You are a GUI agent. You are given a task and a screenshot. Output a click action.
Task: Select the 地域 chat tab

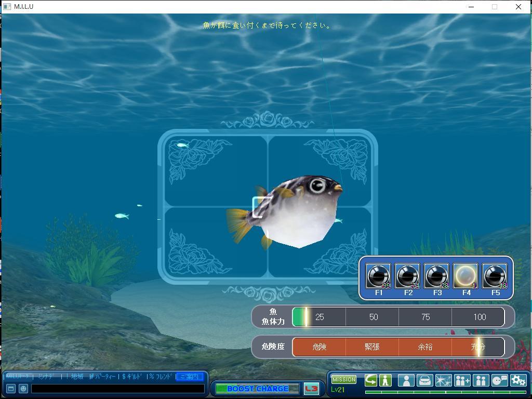pos(77,377)
